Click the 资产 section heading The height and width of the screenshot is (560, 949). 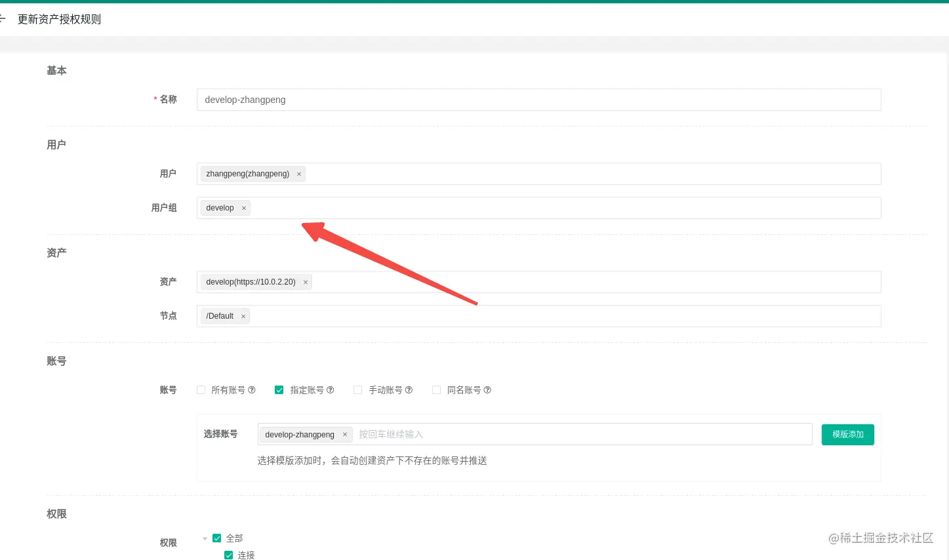[56, 252]
